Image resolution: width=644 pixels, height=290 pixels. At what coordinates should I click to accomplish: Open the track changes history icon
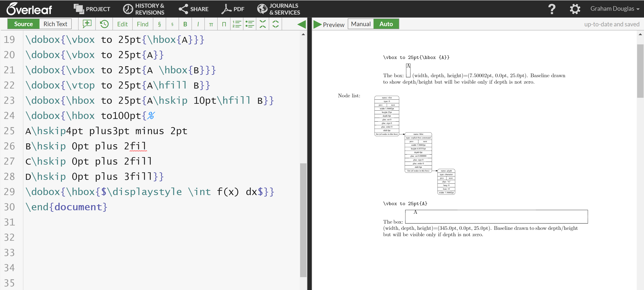point(104,24)
